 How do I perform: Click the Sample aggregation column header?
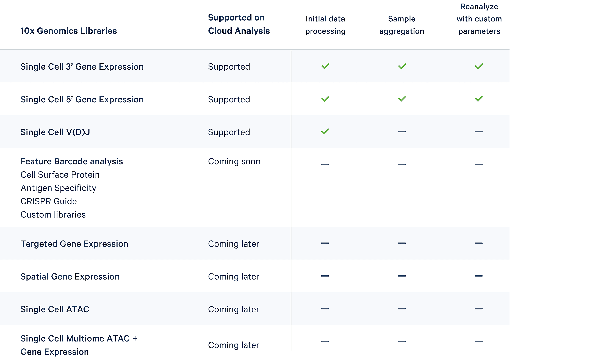[x=402, y=25]
